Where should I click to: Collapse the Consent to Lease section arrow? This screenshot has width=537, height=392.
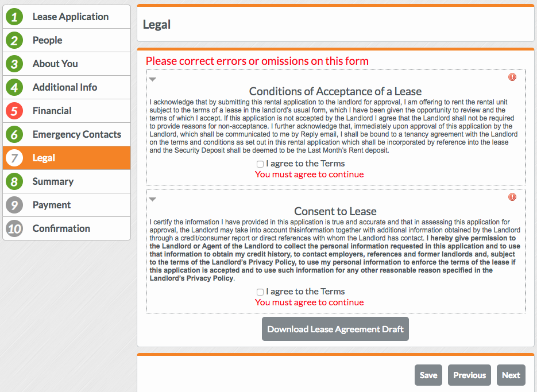tap(153, 199)
